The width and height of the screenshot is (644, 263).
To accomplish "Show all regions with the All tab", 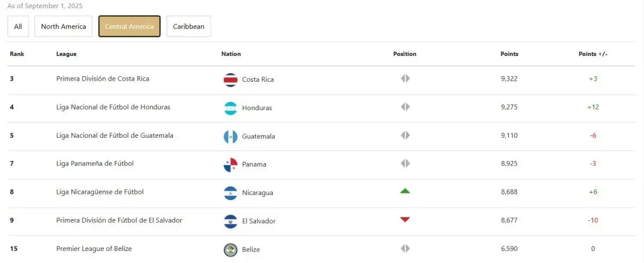I will [18, 26].
